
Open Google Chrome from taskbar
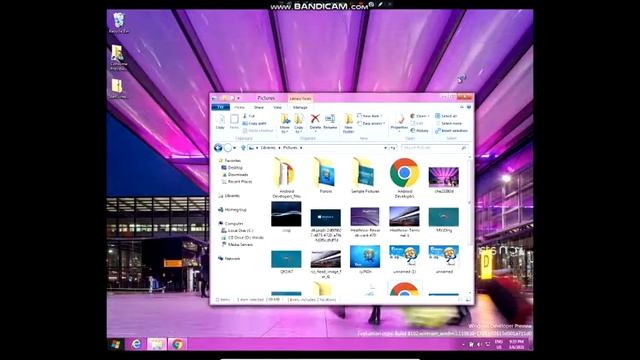tap(177, 344)
